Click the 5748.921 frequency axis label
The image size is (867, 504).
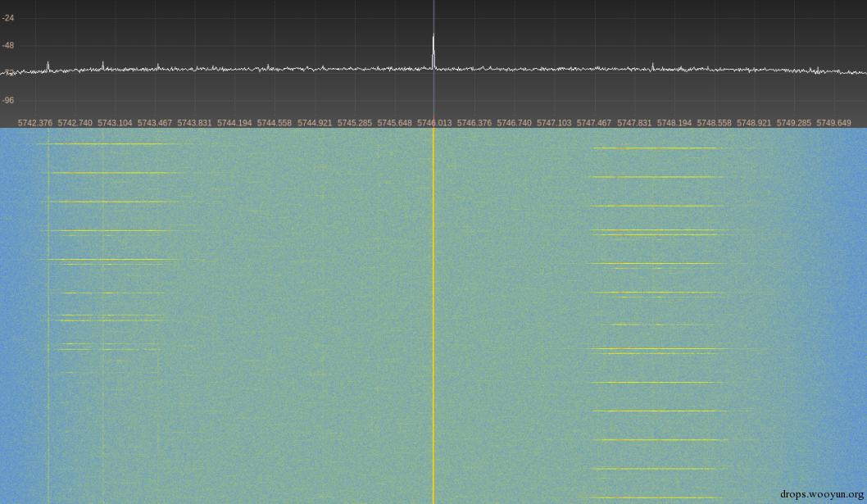click(754, 123)
